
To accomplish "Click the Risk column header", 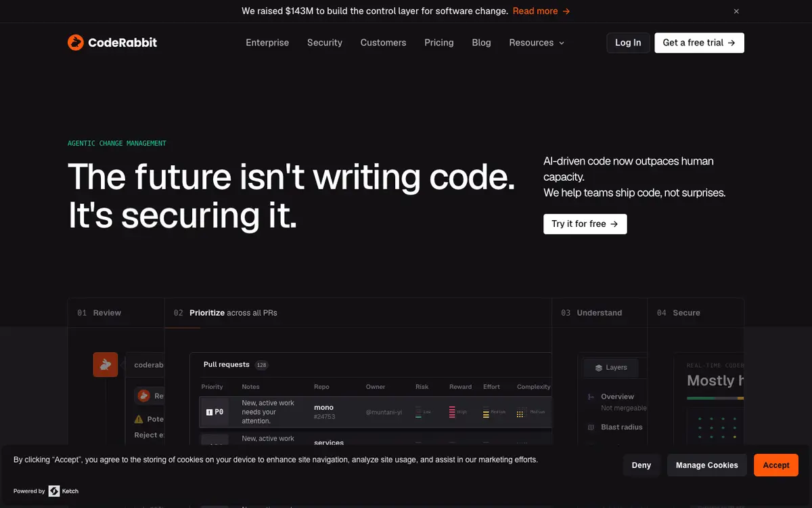I will (x=422, y=387).
